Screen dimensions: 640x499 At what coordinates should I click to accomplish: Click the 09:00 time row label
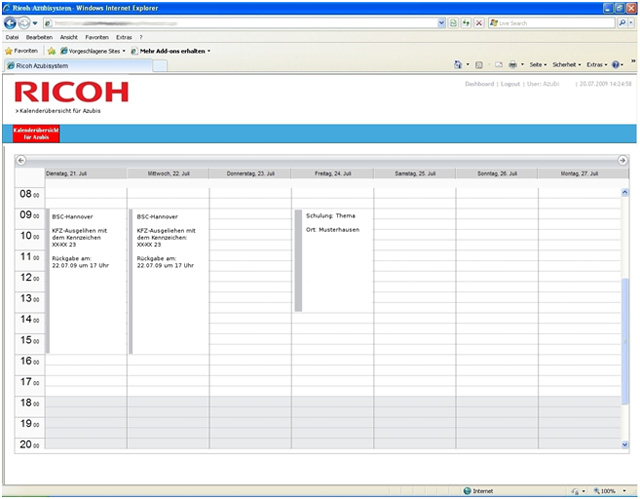click(x=29, y=215)
